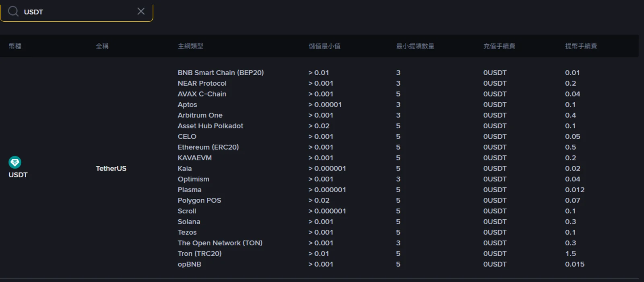Click the TetherUS coin icon
The image size is (644, 282).
(x=15, y=162)
